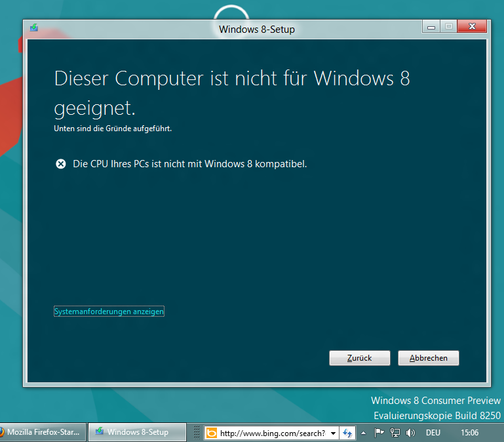The height and width of the screenshot is (442, 504).
Task: Select Windows 8-Setup taskbar button
Action: [x=137, y=432]
